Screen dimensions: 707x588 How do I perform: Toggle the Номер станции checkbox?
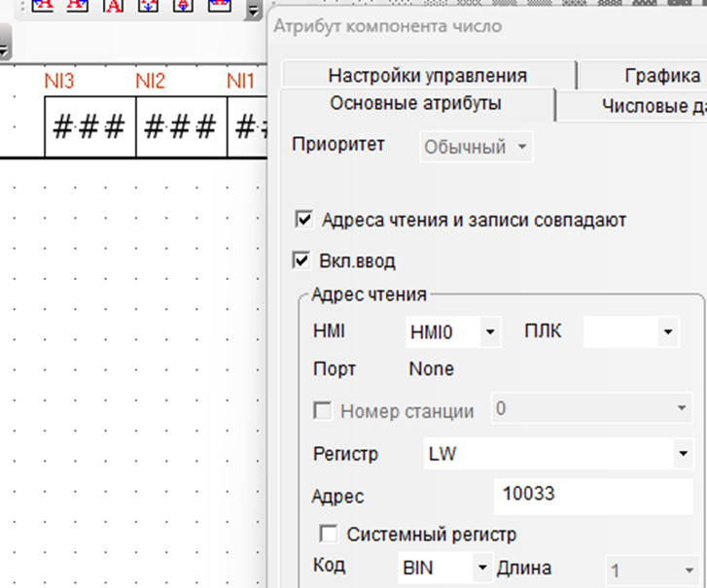click(x=323, y=410)
